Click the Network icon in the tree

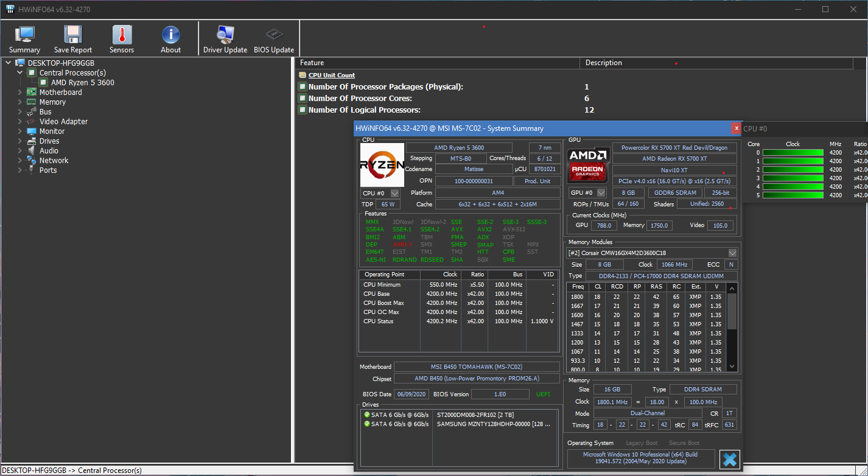pos(32,160)
